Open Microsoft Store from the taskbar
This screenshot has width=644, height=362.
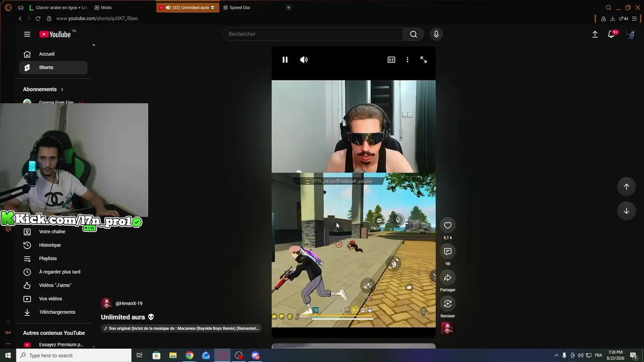(156, 355)
